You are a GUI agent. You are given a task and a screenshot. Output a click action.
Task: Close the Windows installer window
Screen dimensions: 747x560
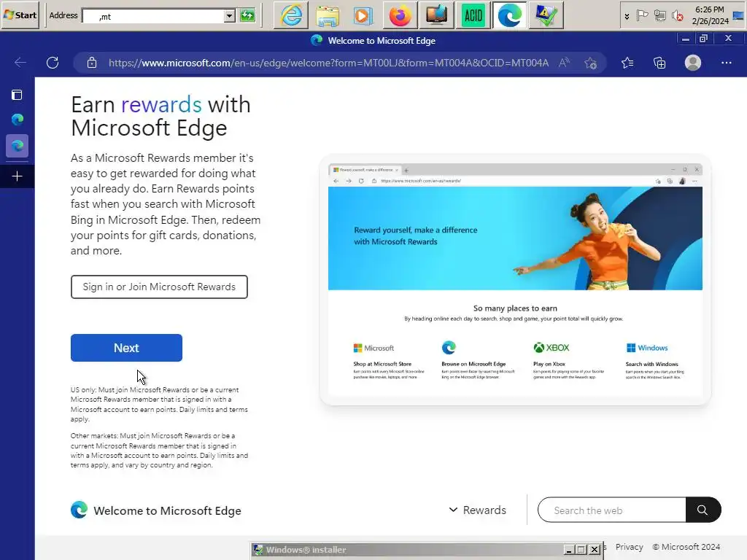click(595, 550)
